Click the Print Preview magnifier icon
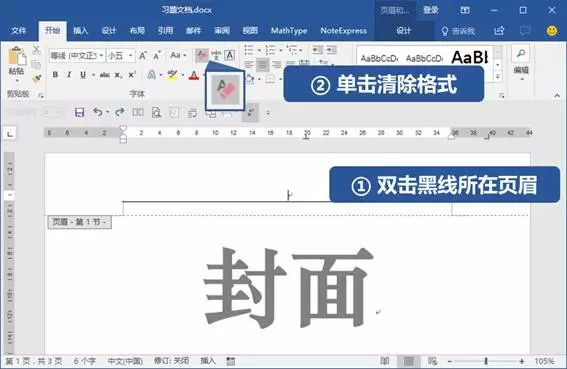This screenshot has width=567, height=369. 156,113
